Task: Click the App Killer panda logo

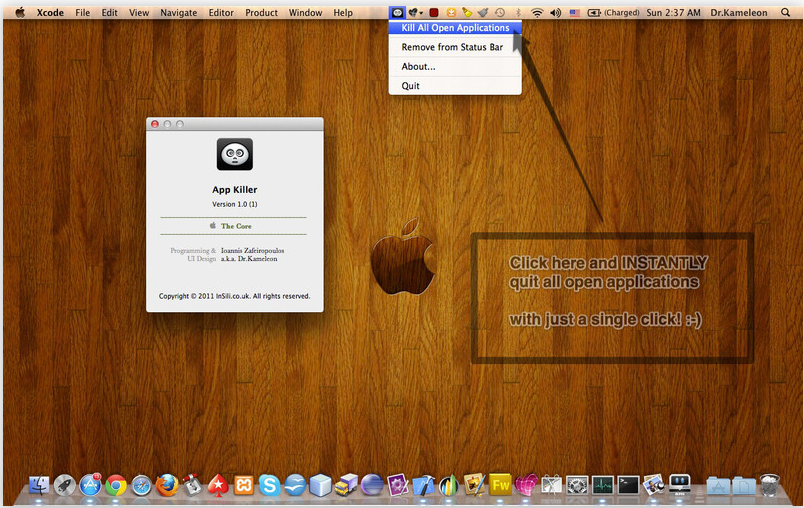Action: [x=235, y=154]
